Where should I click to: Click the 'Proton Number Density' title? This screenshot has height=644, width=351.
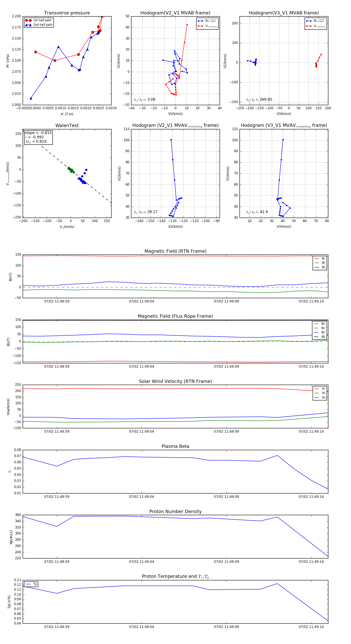(175, 511)
